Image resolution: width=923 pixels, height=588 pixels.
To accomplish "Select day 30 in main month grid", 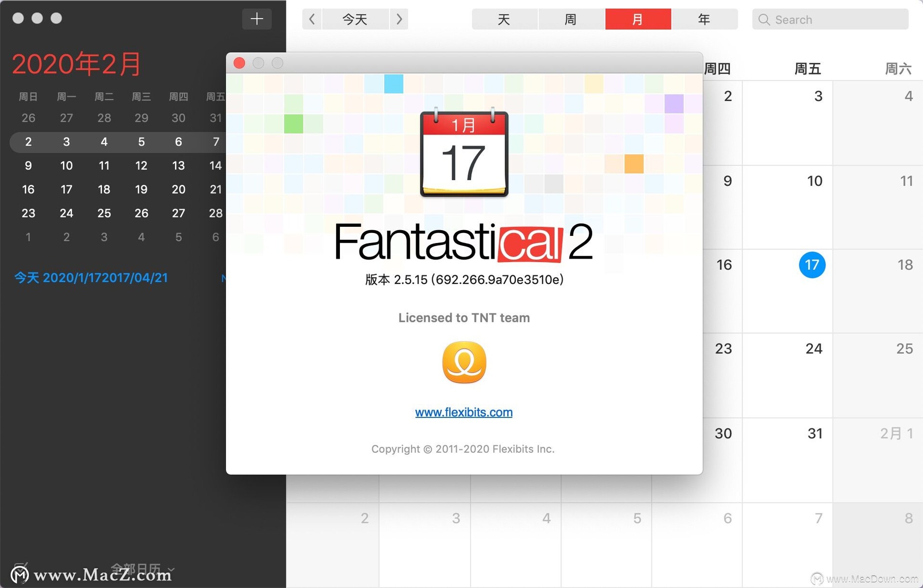I will coord(723,433).
